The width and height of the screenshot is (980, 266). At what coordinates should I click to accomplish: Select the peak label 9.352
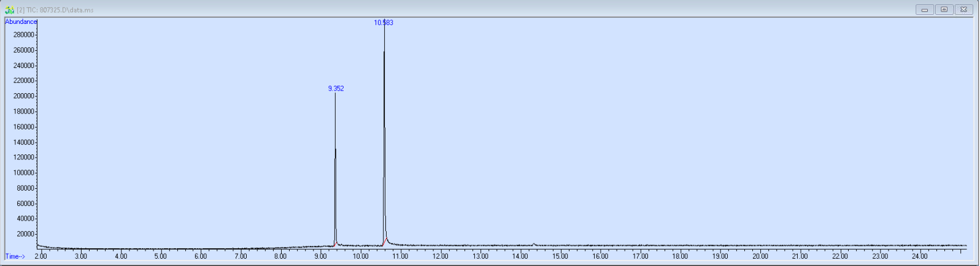[x=336, y=88]
